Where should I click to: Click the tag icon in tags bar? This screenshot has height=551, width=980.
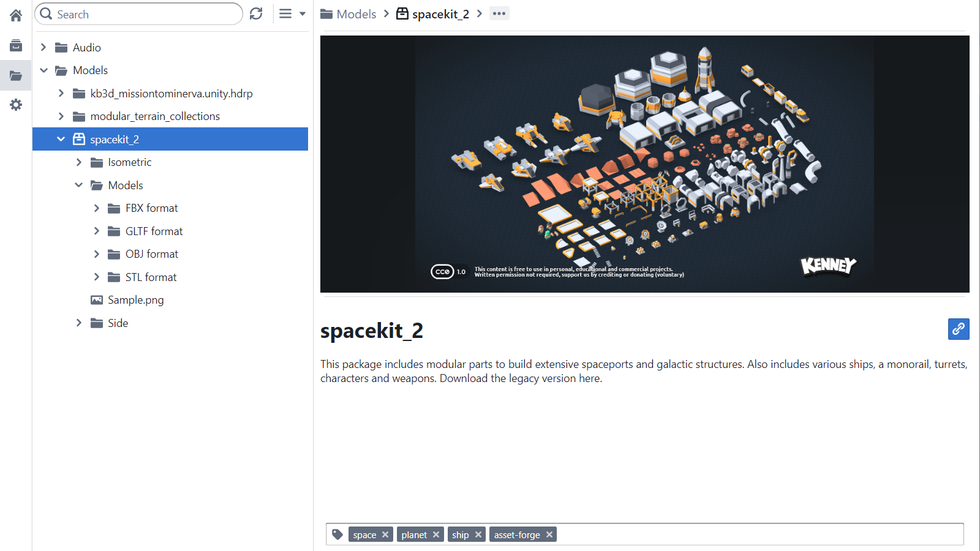(x=337, y=534)
